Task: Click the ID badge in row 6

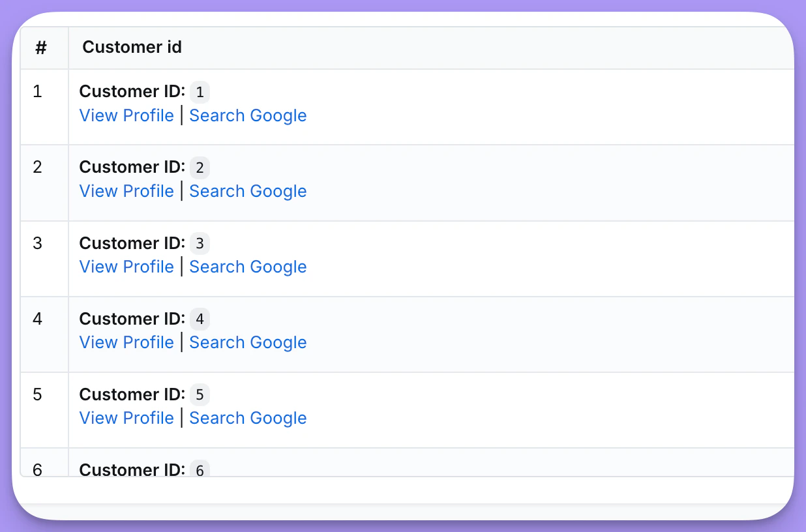Action: [x=200, y=470]
